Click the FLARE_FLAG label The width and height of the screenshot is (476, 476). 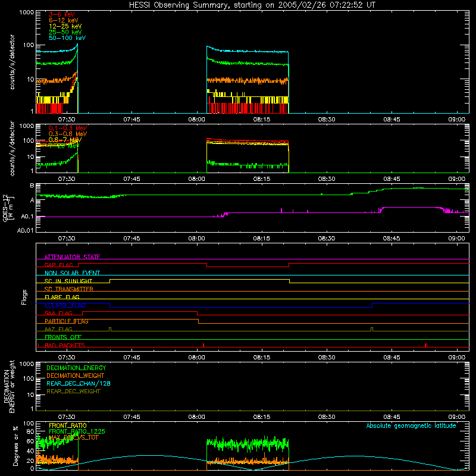pyautogui.click(x=62, y=297)
